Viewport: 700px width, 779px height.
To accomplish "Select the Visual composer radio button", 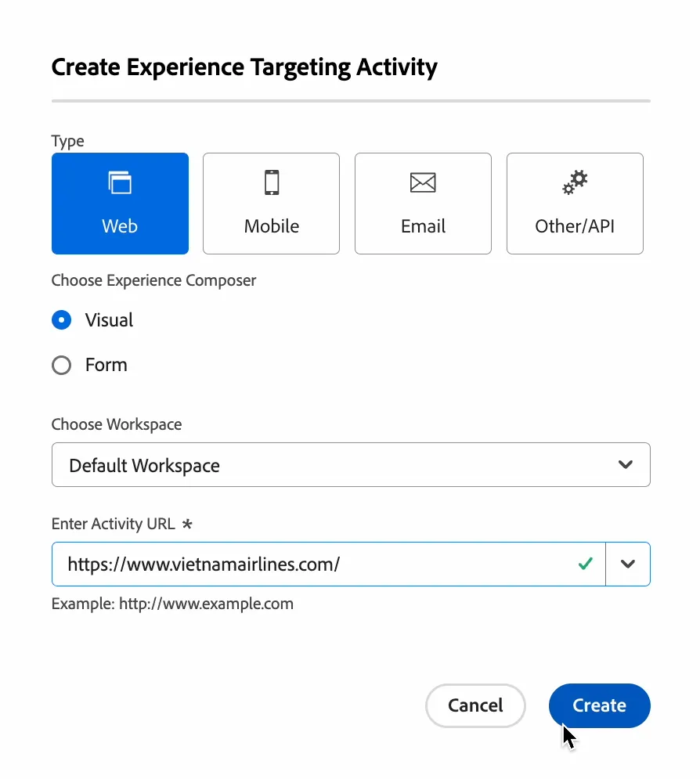I will click(x=62, y=320).
